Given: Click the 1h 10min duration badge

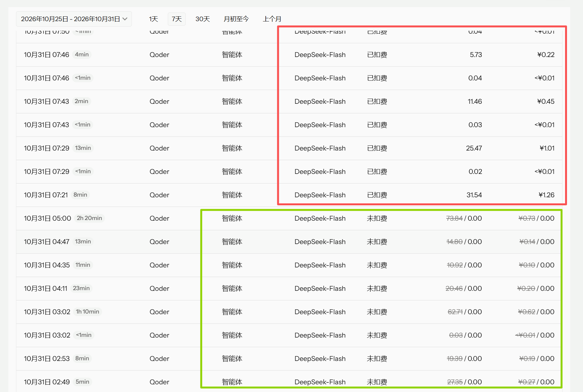Looking at the screenshot, I should pyautogui.click(x=87, y=312).
